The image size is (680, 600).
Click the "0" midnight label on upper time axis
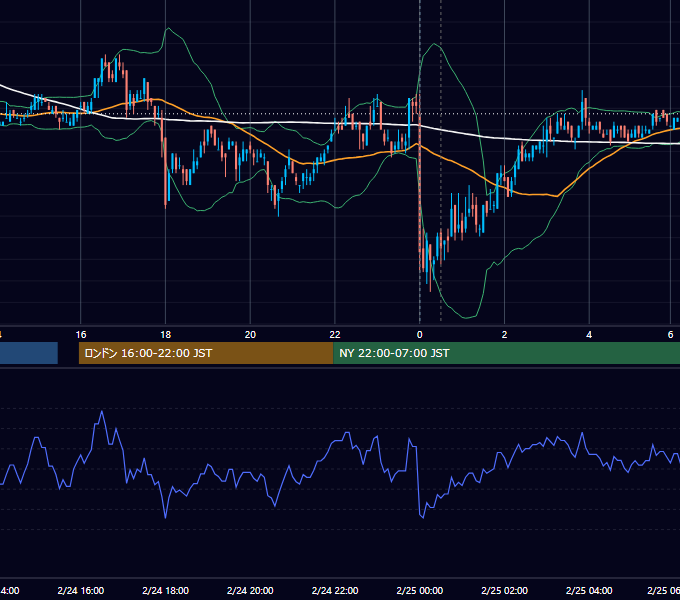pos(419,335)
